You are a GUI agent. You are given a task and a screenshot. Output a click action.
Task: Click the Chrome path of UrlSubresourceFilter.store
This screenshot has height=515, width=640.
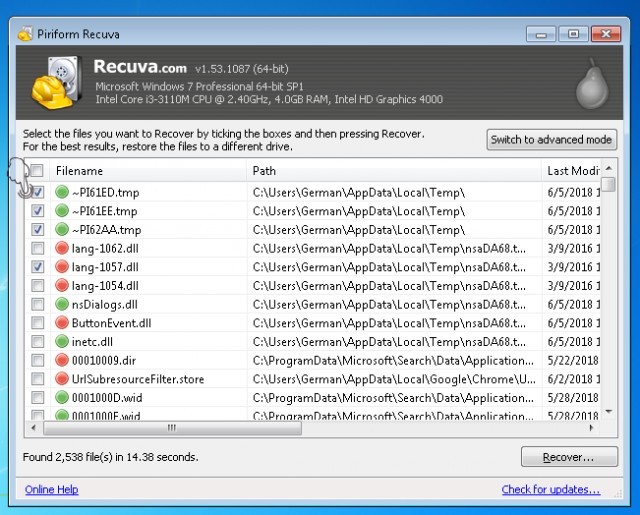tap(394, 379)
